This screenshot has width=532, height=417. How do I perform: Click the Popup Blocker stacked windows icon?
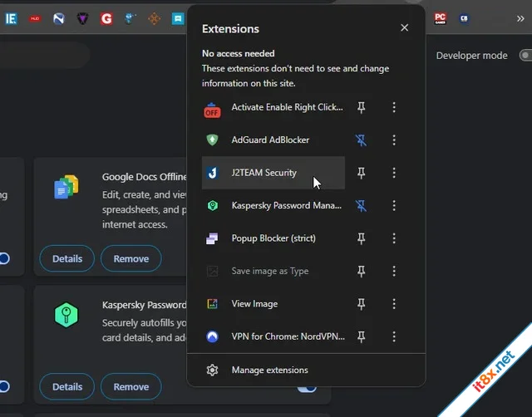pyautogui.click(x=212, y=238)
